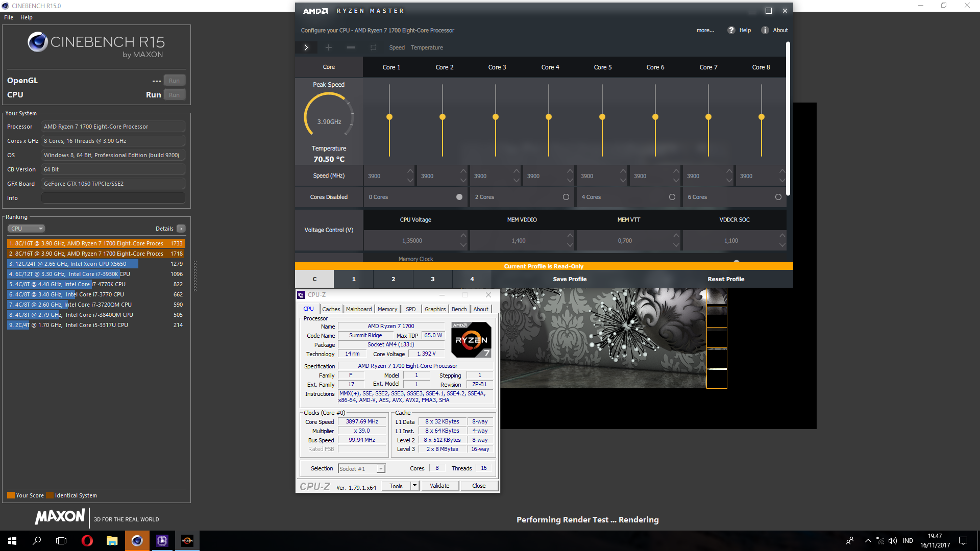
Task: Click Save Profile in Ryzen Master
Action: (x=570, y=279)
